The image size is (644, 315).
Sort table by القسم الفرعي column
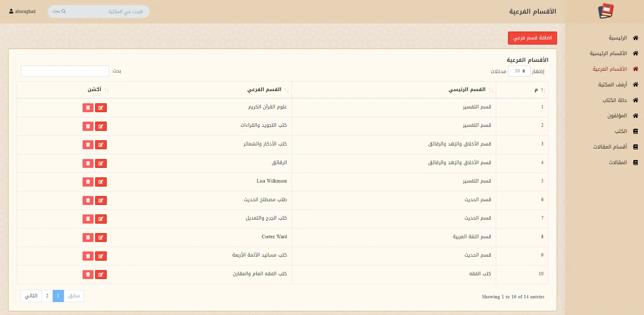point(264,90)
